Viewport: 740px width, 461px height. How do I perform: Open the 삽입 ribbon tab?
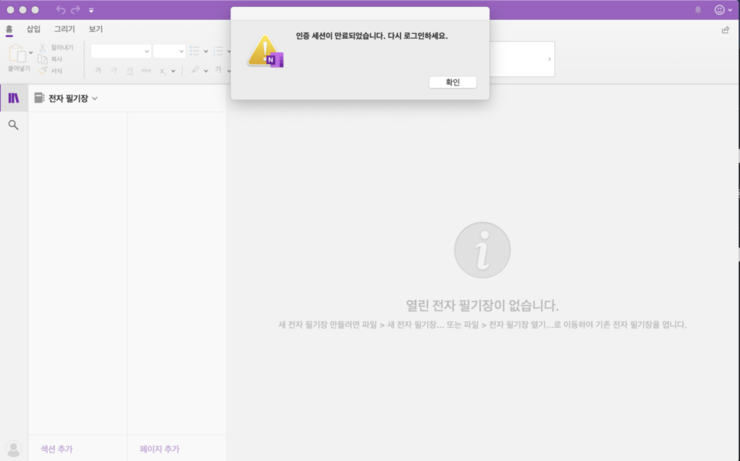click(x=34, y=29)
